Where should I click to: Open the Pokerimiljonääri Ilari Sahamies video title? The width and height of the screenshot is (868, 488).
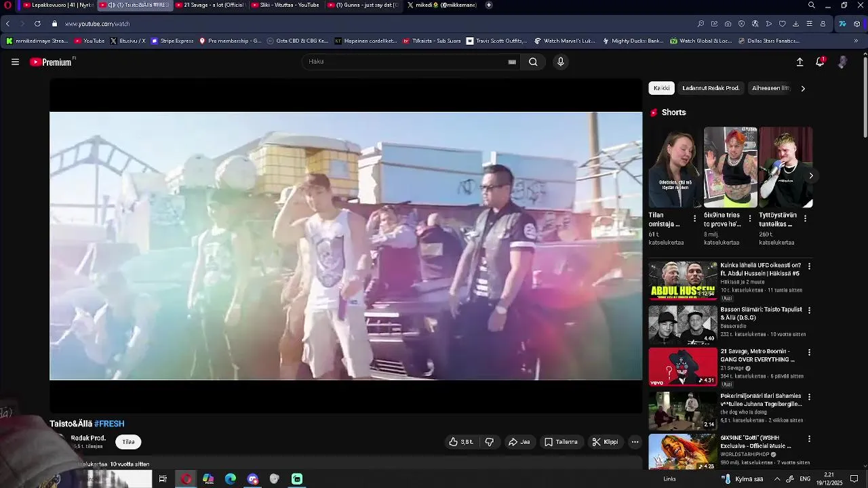pyautogui.click(x=761, y=399)
